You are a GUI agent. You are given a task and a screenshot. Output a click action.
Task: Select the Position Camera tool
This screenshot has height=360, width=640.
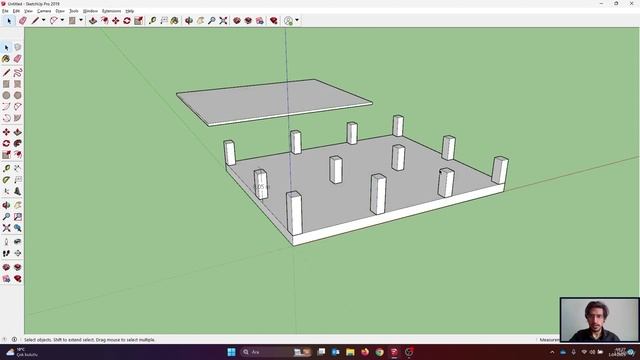(x=6, y=242)
